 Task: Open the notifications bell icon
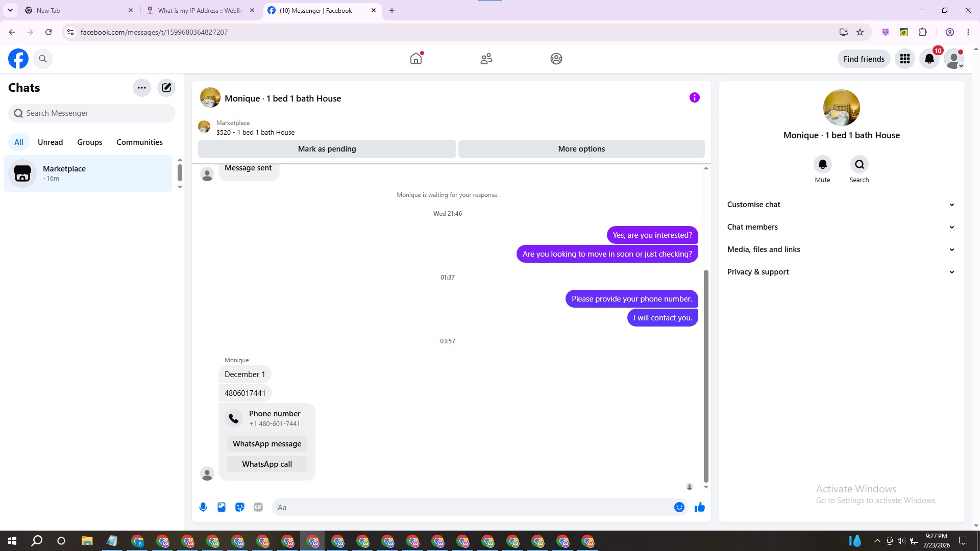click(929, 59)
